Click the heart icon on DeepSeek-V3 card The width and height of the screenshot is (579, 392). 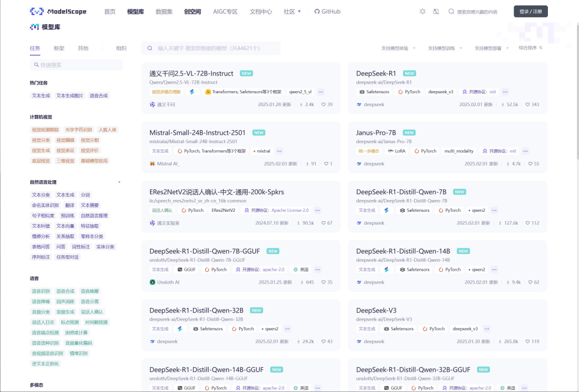(528, 342)
